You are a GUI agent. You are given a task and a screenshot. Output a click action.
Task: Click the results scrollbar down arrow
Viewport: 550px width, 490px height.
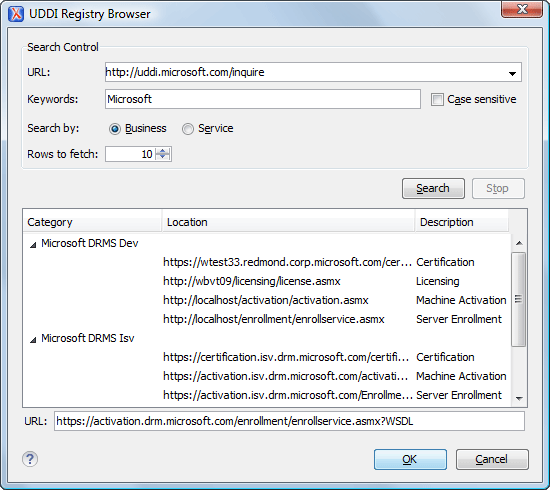[x=519, y=398]
